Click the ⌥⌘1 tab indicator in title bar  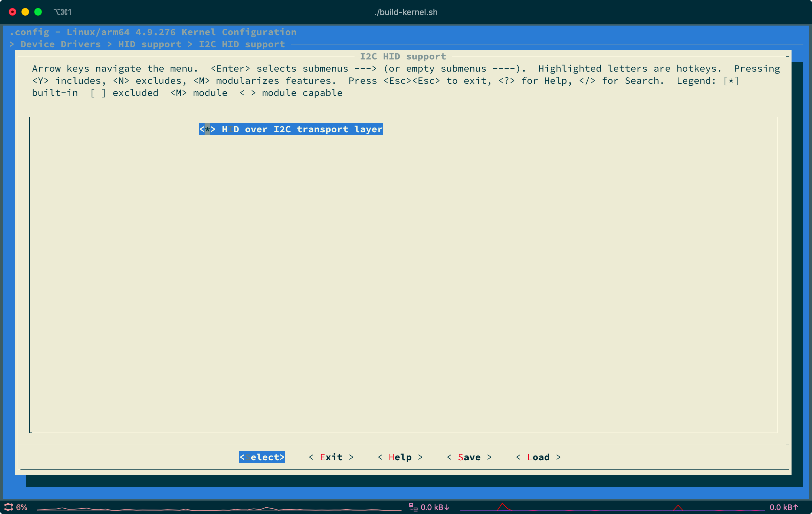click(63, 12)
